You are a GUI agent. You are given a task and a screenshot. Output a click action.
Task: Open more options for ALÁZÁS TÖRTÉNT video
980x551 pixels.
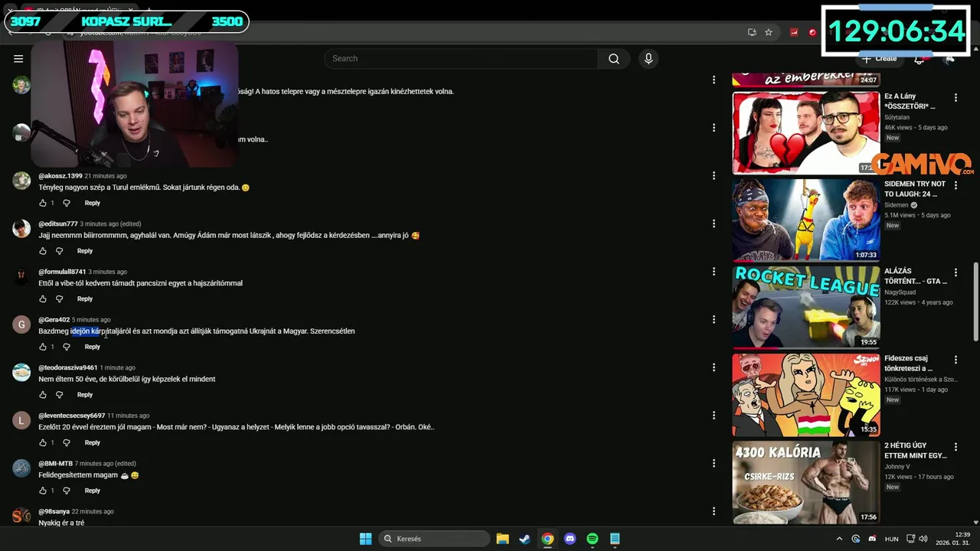pos(955,272)
